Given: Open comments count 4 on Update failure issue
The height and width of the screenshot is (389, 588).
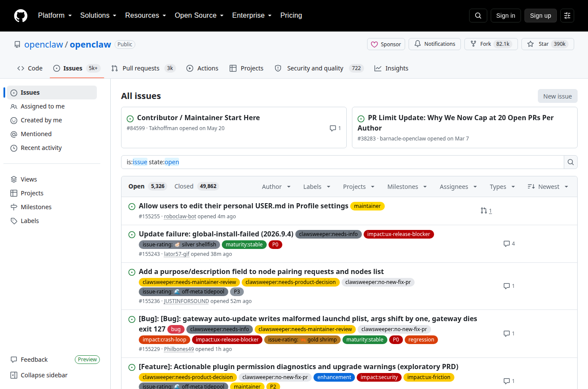Looking at the screenshot, I should coord(509,244).
